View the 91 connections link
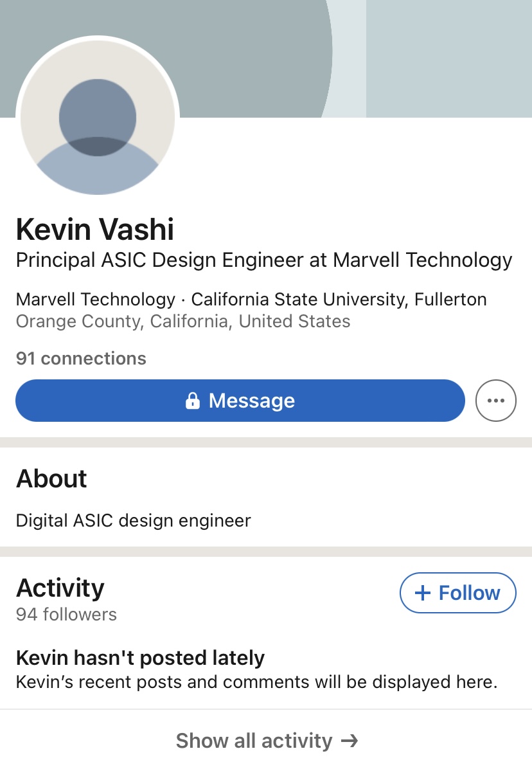Image resolution: width=532 pixels, height=769 pixels. pyautogui.click(x=81, y=359)
